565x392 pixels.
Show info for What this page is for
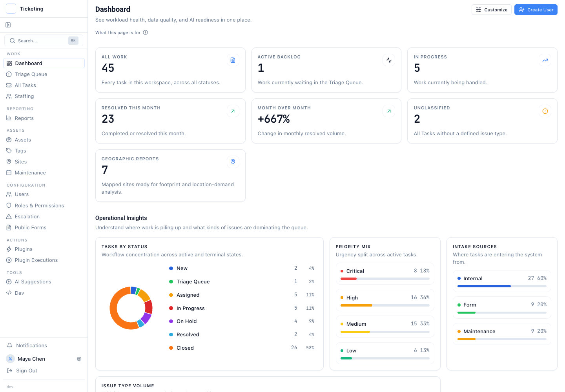pyautogui.click(x=145, y=33)
